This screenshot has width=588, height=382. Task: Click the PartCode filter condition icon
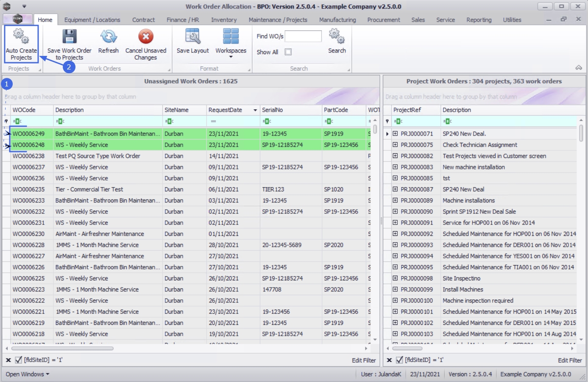point(329,121)
